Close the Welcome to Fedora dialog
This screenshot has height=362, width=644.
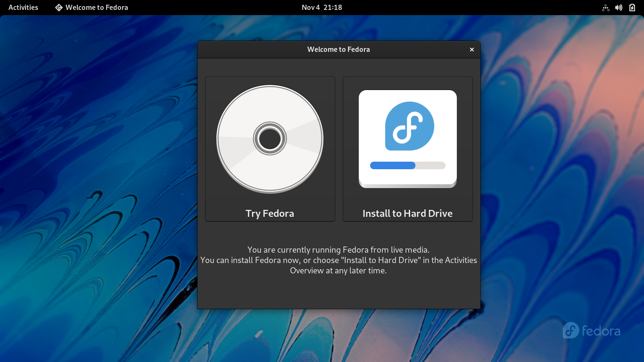pos(471,49)
